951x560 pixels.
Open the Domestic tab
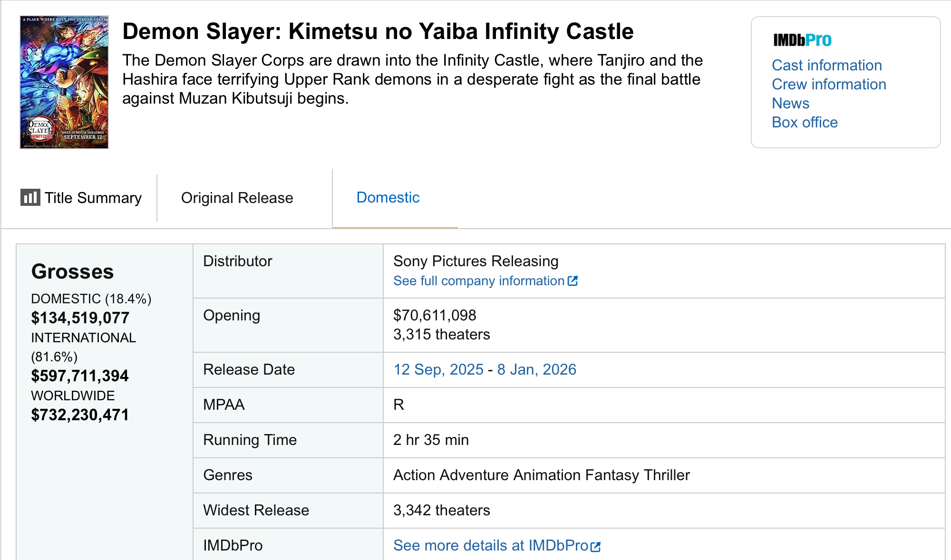(388, 197)
